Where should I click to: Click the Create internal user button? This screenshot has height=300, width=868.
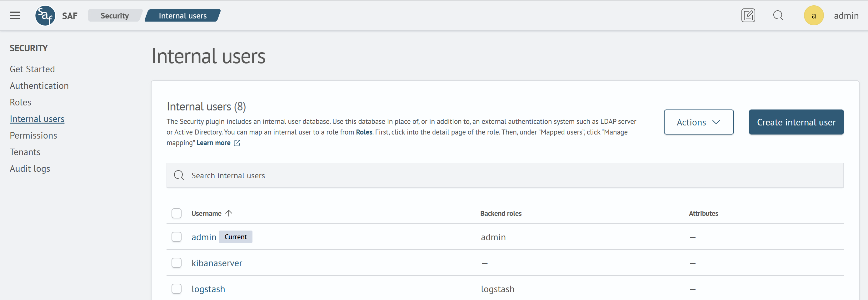(x=796, y=122)
